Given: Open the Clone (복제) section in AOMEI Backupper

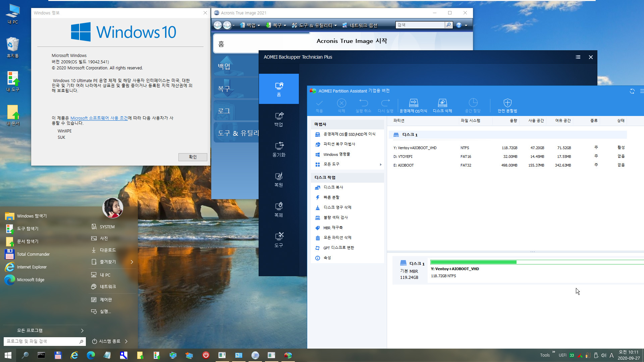Looking at the screenshot, I should click(279, 209).
